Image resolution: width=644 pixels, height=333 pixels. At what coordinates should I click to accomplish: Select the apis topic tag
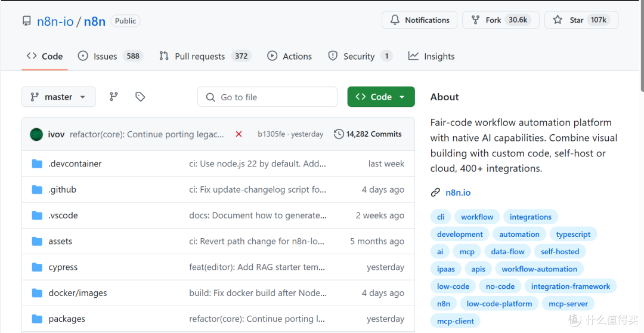(x=478, y=269)
